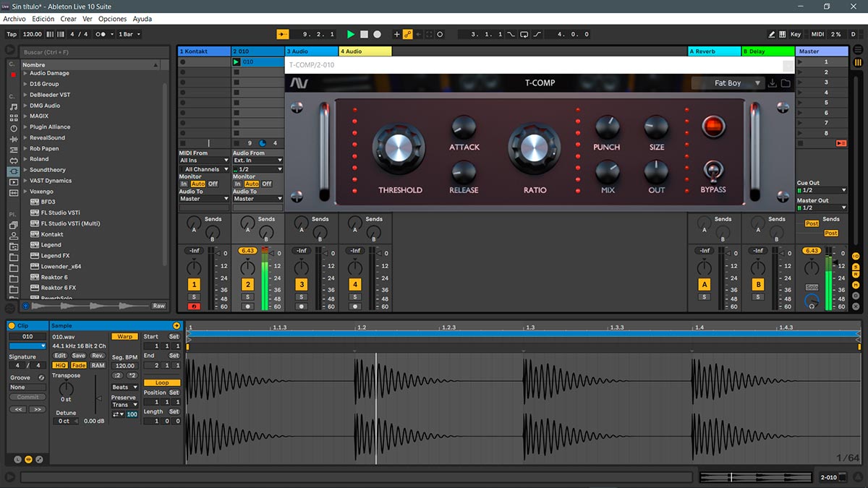This screenshot has width=868, height=488.
Task: Stop playback with the Stop button
Action: [x=365, y=34]
